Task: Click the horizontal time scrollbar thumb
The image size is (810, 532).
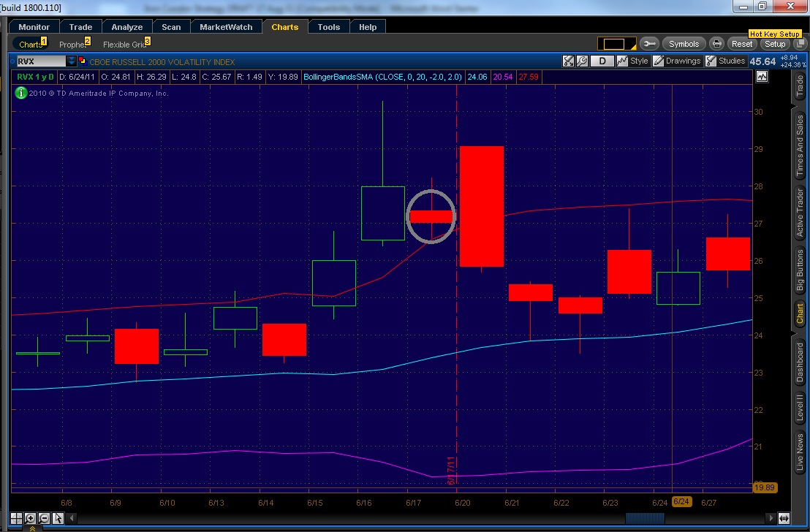Action: click(644, 519)
